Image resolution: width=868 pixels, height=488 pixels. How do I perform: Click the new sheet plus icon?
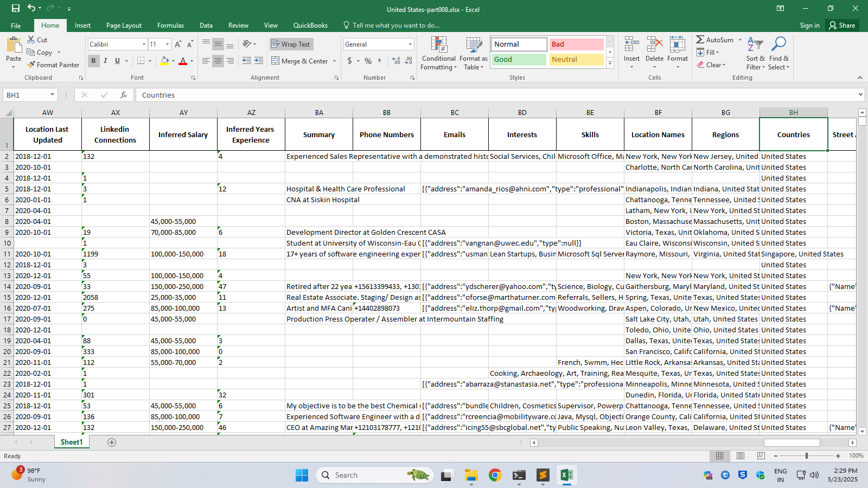click(112, 442)
